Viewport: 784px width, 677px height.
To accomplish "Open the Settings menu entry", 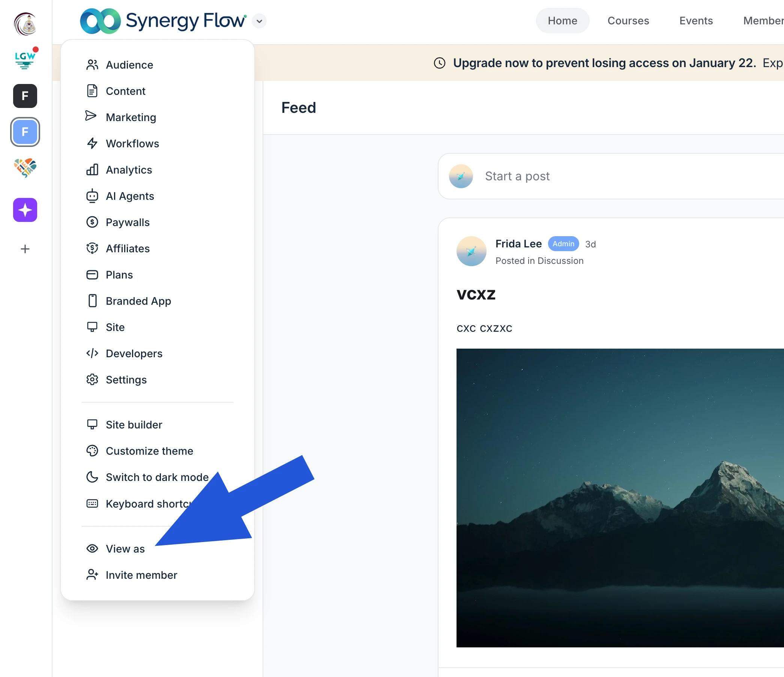I will 126,379.
